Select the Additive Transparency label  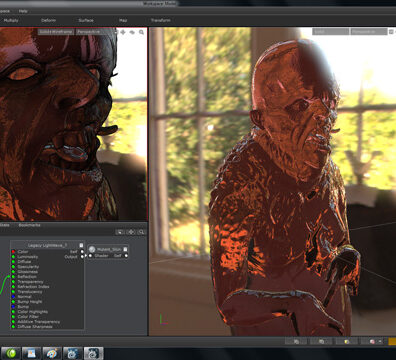pyautogui.click(x=39, y=322)
